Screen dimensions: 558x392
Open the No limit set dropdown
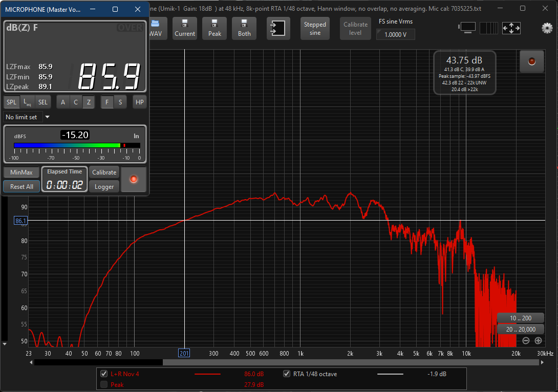tap(47, 117)
